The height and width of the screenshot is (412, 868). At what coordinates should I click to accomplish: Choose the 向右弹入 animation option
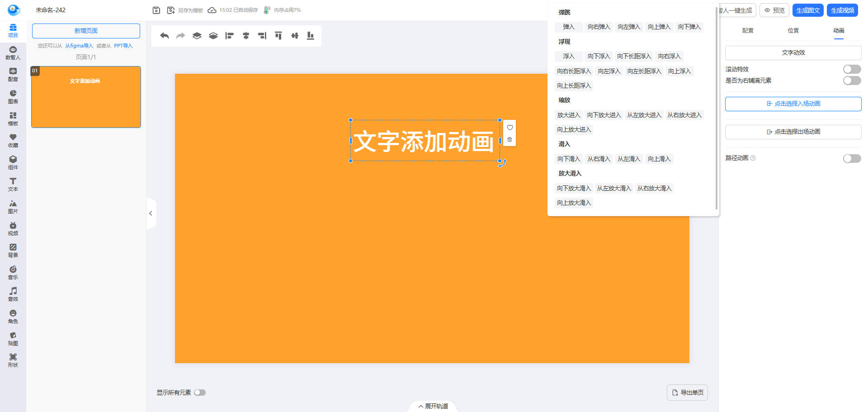(x=599, y=27)
